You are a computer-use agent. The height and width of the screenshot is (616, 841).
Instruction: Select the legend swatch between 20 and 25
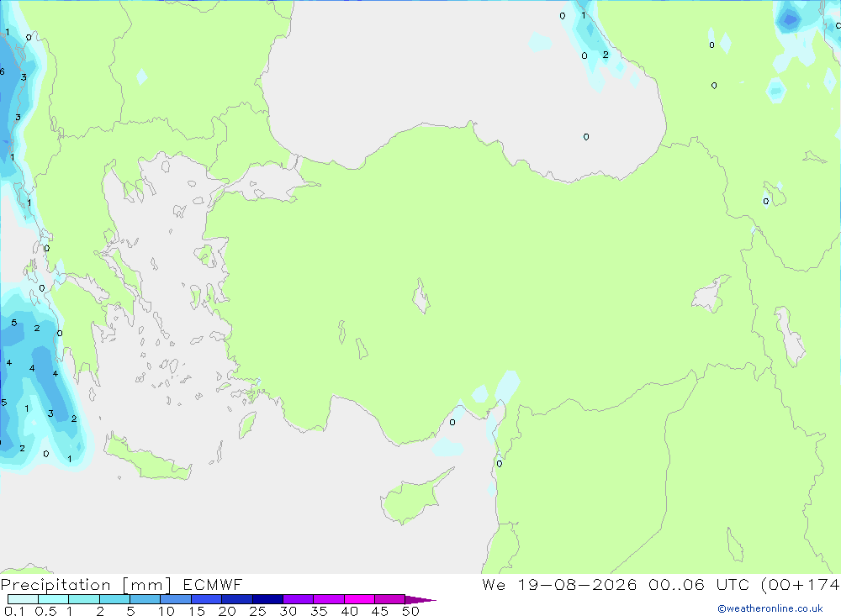pyautogui.click(x=236, y=599)
